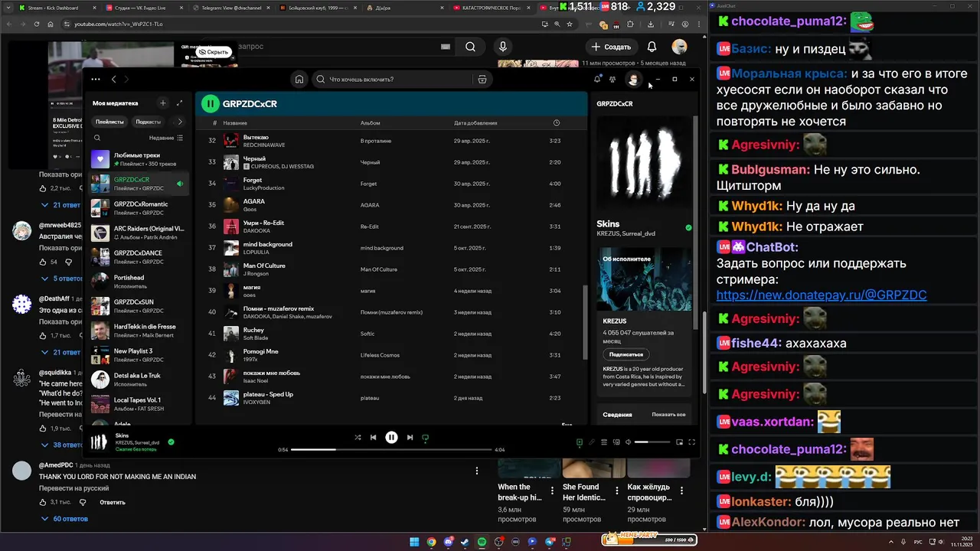Screen dimensions: 980x551
Task: Open Любимые треки playlist
Action: coord(138,159)
